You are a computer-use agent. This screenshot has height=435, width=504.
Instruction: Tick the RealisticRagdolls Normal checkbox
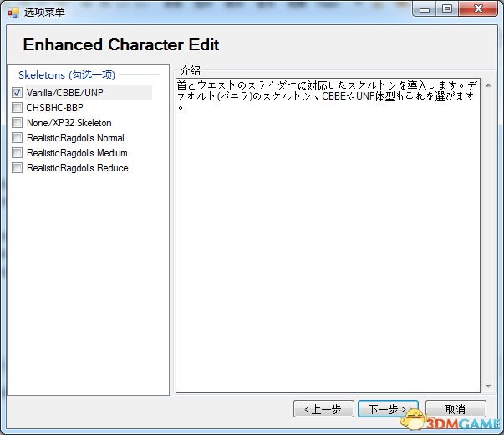pos(17,138)
